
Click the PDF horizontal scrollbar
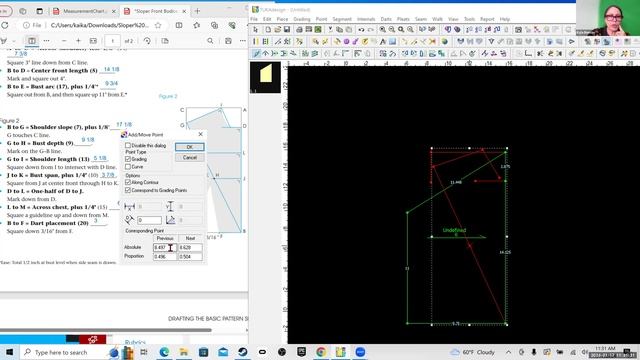106,330
